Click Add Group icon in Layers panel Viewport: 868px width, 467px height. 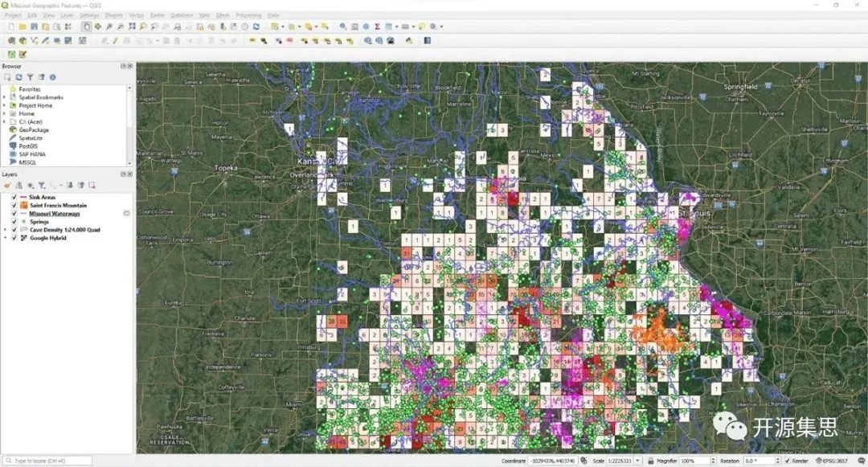click(x=18, y=186)
